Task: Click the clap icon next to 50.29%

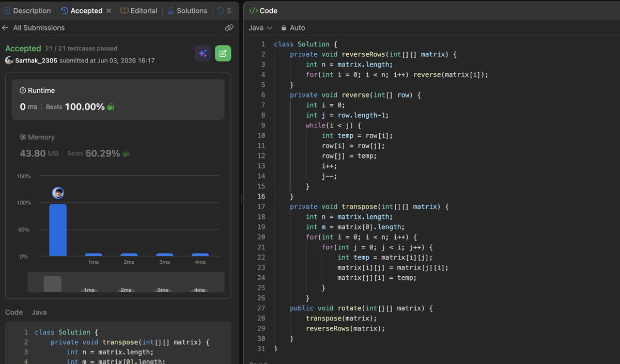Action: [126, 153]
